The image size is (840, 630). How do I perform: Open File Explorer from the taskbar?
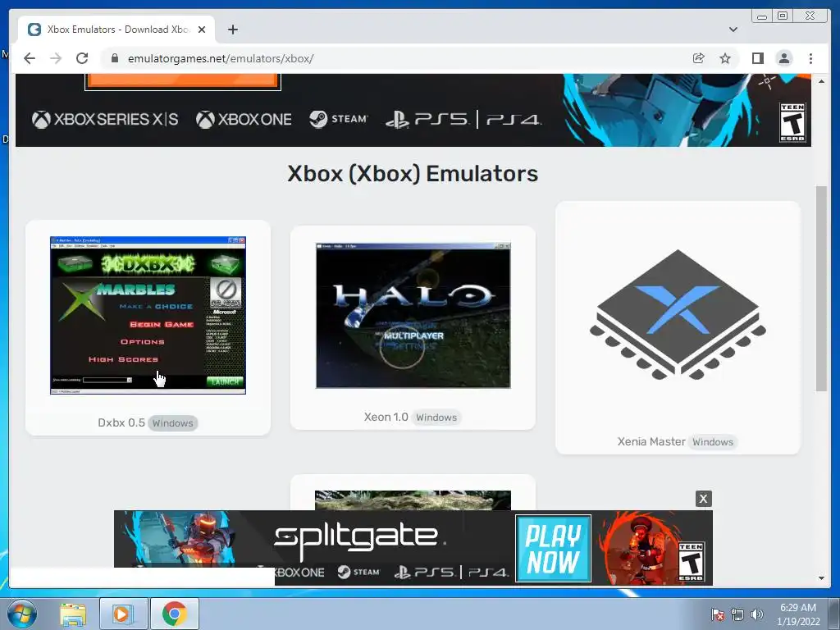pos(73,614)
